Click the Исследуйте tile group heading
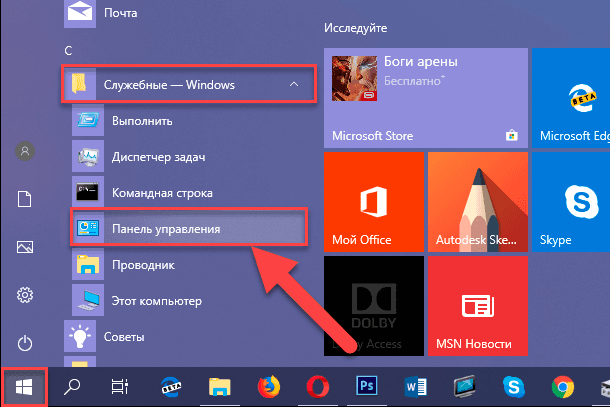 tap(356, 28)
